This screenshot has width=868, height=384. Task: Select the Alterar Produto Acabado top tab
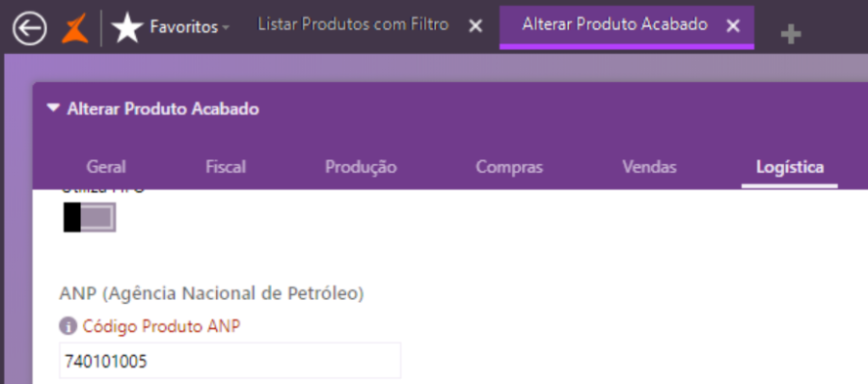614,25
